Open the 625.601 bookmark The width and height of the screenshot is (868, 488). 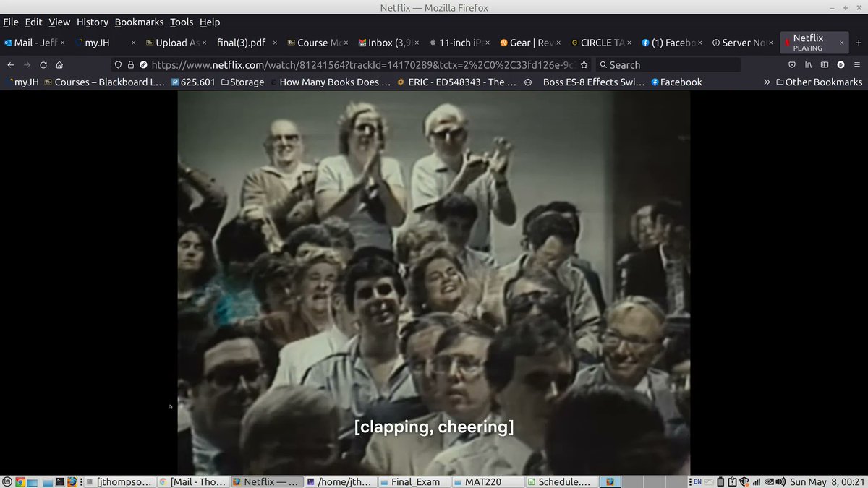[193, 82]
